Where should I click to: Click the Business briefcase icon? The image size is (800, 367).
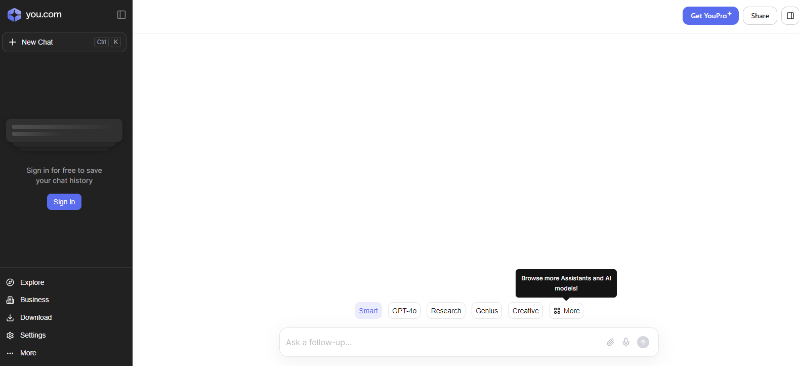(x=10, y=300)
